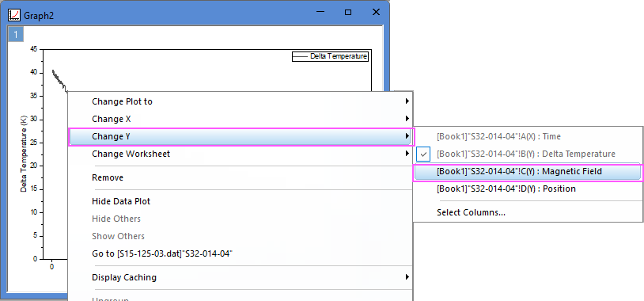644x301 pixels.
Task: Choose Remove from the context menu
Action: point(241,177)
